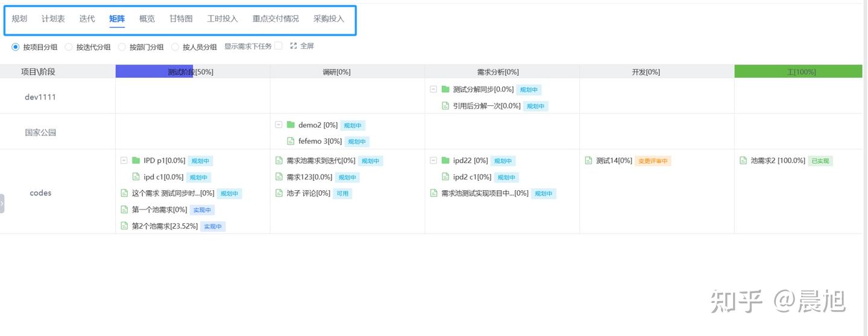Open the fefemo 3 requirement
Viewport: 868px width, 336px height.
click(319, 142)
